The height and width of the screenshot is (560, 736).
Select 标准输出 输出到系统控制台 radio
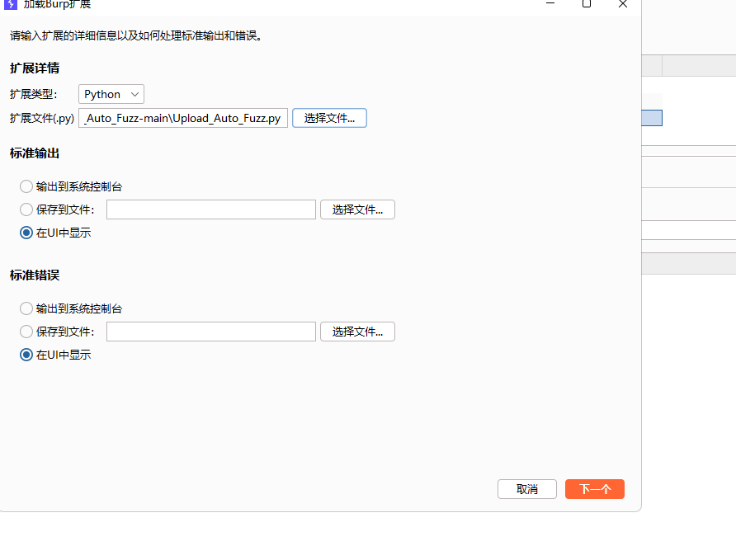26,186
